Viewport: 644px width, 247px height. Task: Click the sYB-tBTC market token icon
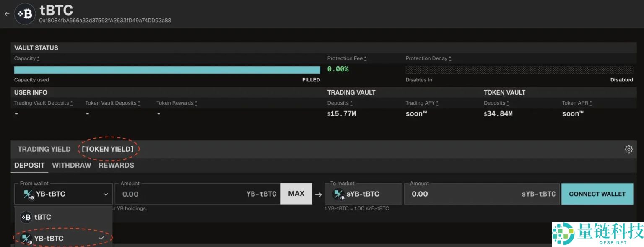point(338,194)
